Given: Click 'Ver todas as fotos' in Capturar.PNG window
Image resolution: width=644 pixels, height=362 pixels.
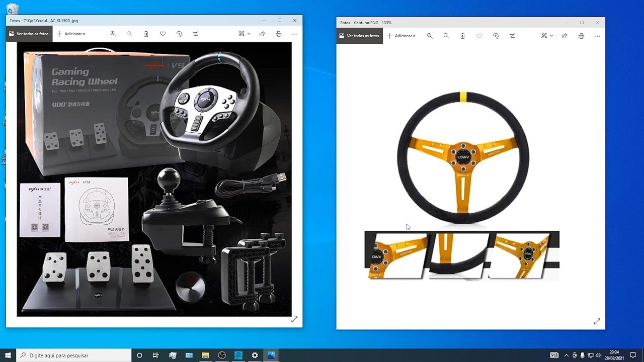Looking at the screenshot, I should (359, 36).
